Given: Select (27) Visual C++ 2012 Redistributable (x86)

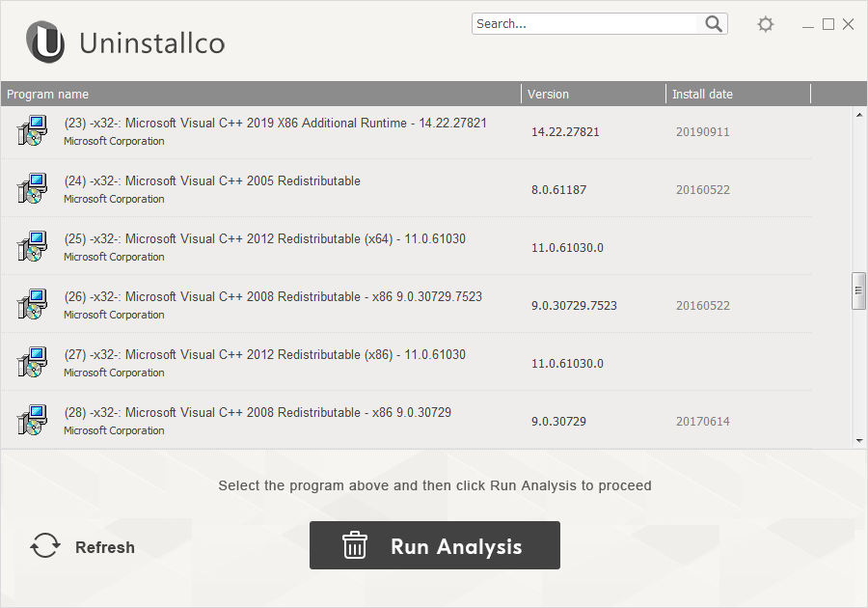Looking at the screenshot, I should click(x=406, y=362).
